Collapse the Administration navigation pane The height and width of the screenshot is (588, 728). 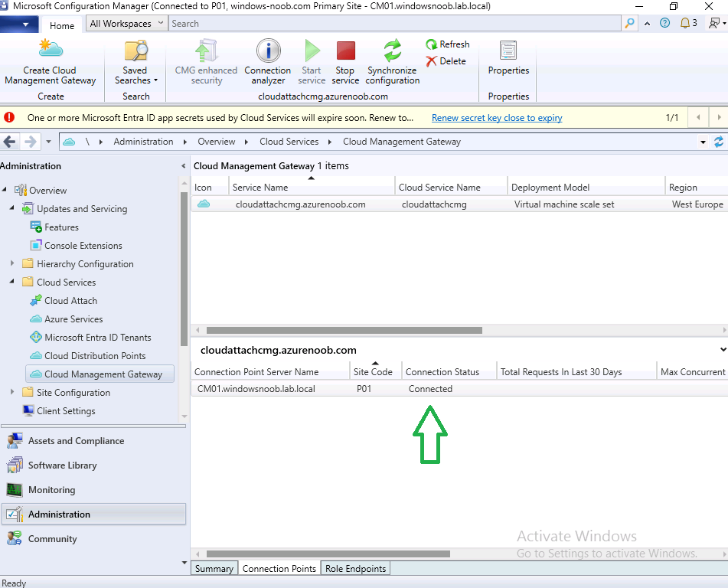(x=184, y=166)
